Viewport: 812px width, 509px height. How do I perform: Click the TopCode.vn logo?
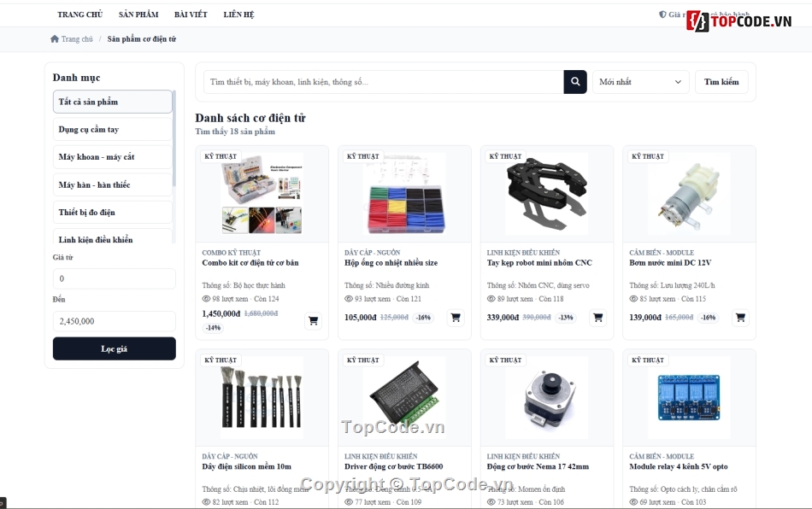[x=739, y=21]
